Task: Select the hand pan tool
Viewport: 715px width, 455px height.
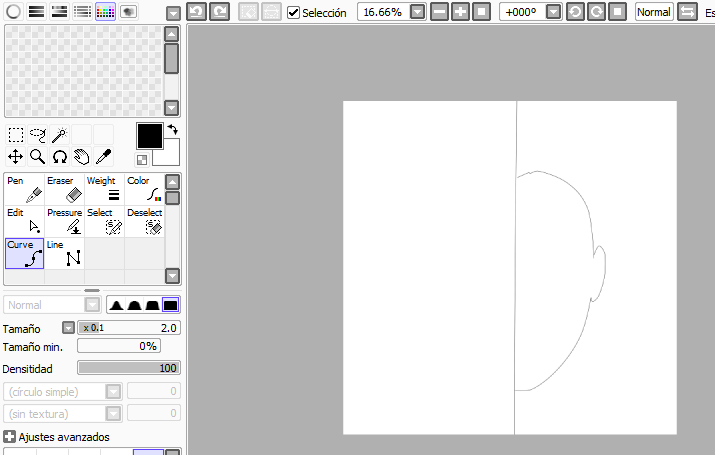Action: pyautogui.click(x=82, y=156)
